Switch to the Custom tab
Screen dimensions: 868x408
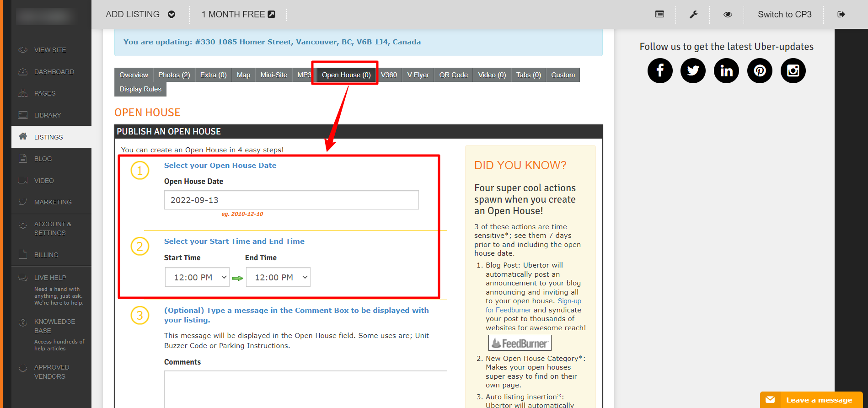pyautogui.click(x=563, y=75)
